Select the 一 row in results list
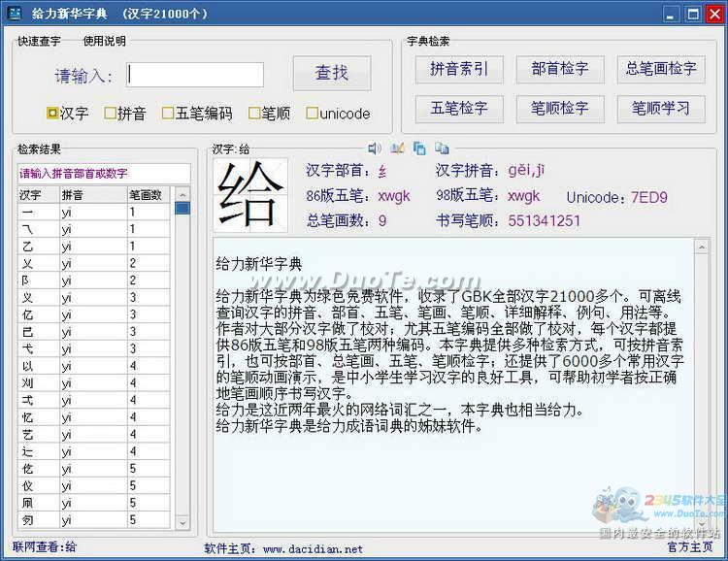Viewport: 728px width, 561px height. (94, 213)
